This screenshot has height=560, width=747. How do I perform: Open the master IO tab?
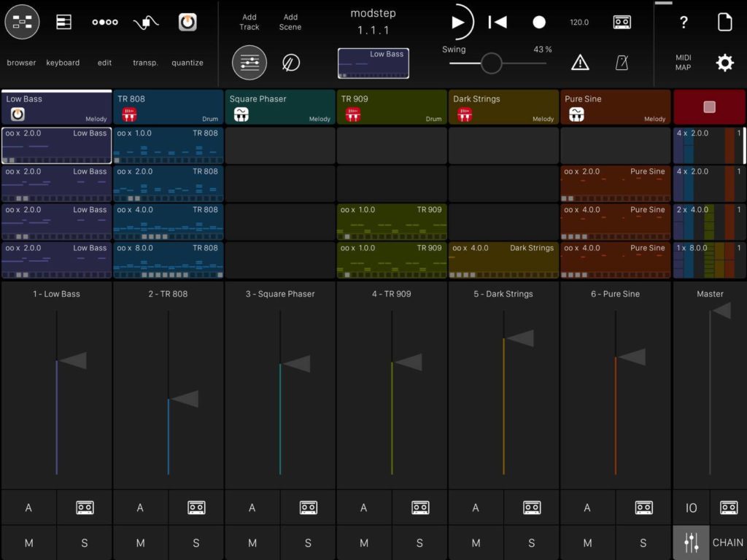coord(691,507)
